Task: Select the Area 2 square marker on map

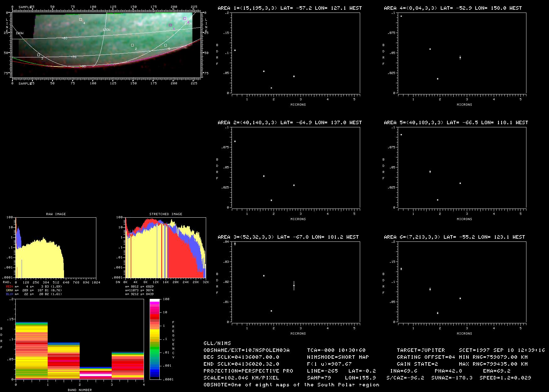Action: point(132,45)
